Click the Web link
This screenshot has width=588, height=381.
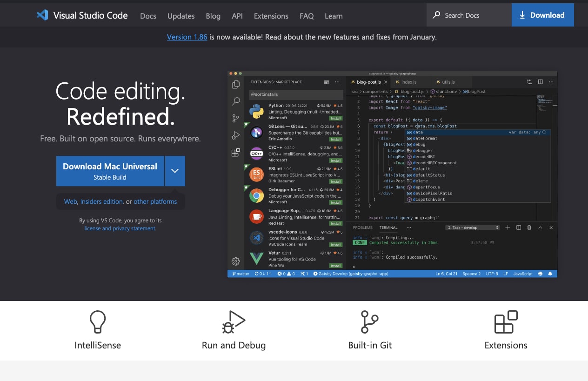(x=70, y=201)
